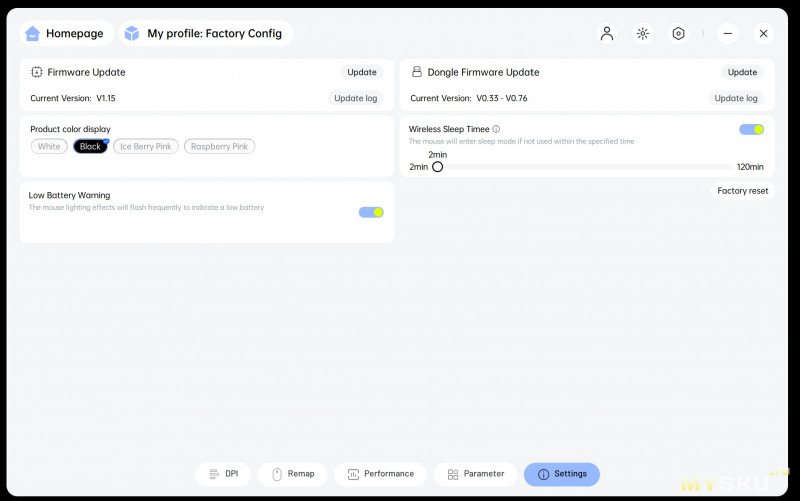Image resolution: width=800 pixels, height=501 pixels.
Task: Turn off Wireless Sleep Time switch
Action: (751, 129)
